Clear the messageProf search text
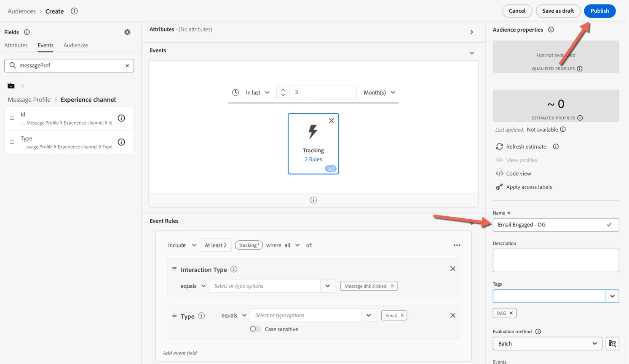The width and height of the screenshot is (629, 364). point(127,66)
